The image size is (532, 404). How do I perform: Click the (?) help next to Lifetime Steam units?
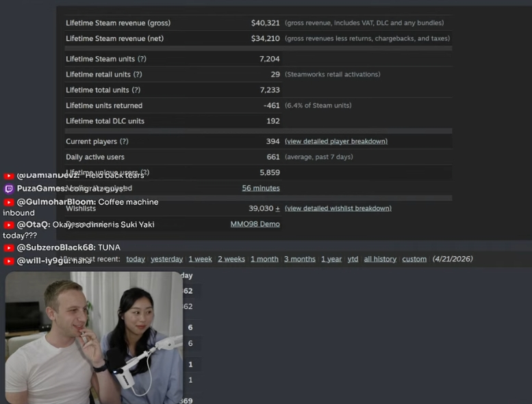(142, 59)
